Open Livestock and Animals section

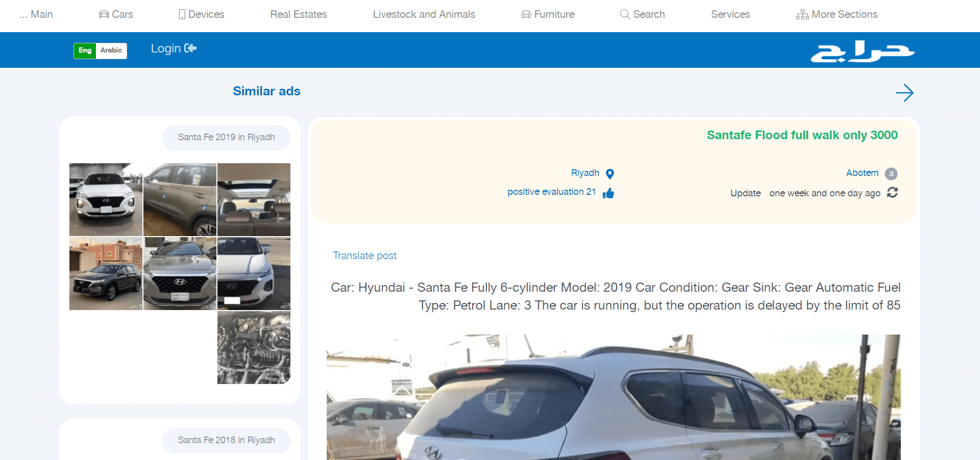(424, 14)
